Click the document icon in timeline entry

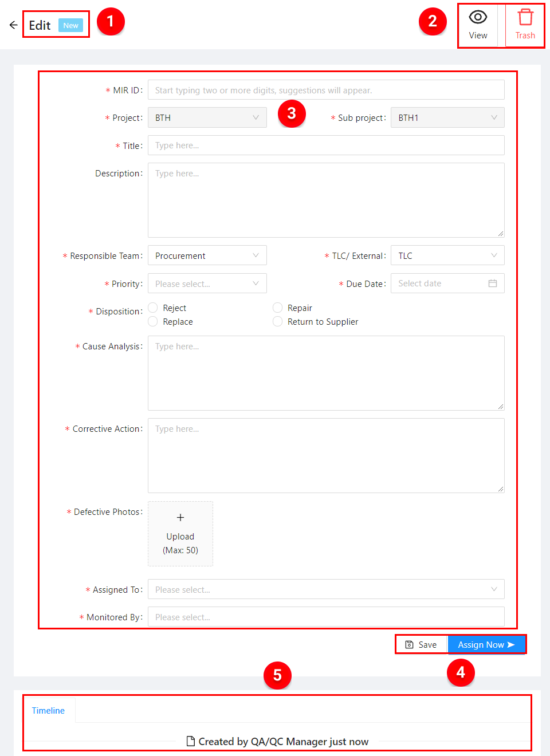[x=191, y=742]
